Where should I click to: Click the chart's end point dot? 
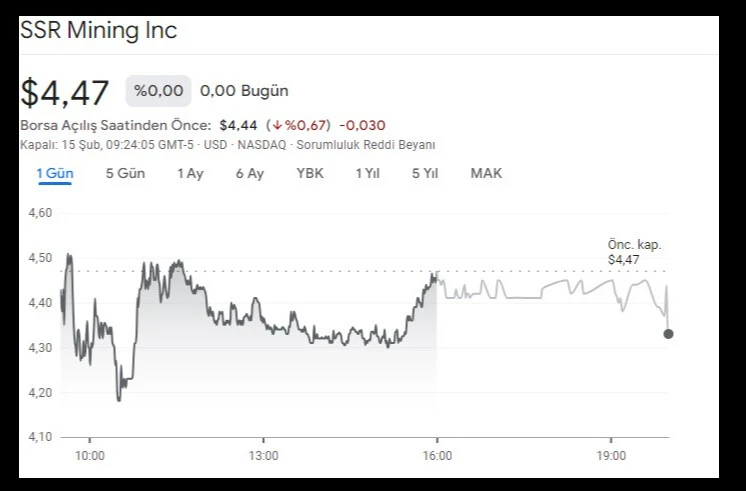pos(668,333)
